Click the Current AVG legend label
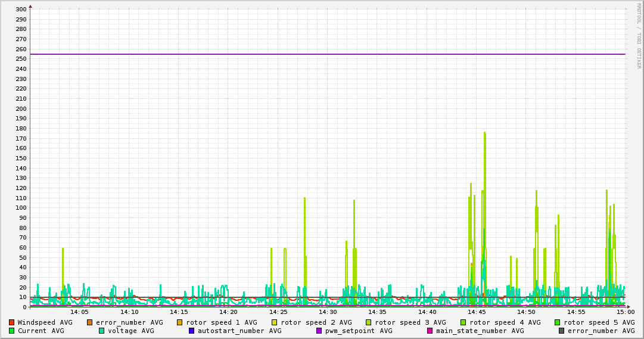 tap(41, 331)
